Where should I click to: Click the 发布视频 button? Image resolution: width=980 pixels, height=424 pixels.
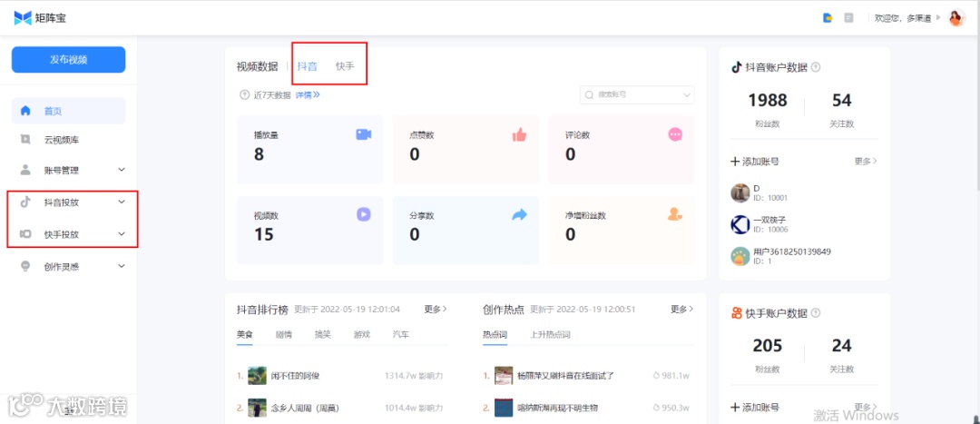pos(69,60)
